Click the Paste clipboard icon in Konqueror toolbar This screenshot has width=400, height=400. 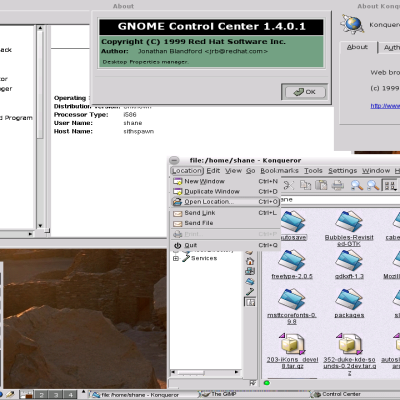point(321,185)
